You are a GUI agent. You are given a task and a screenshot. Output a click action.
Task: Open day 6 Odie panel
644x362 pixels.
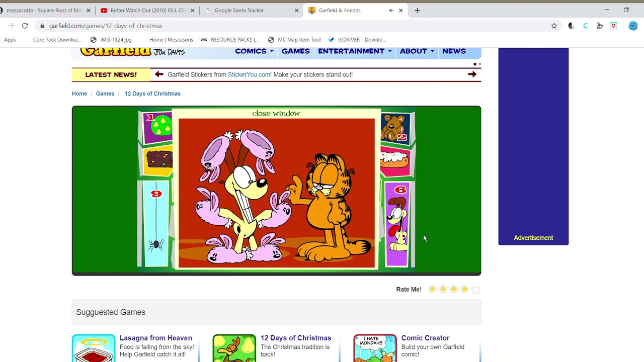point(397,224)
